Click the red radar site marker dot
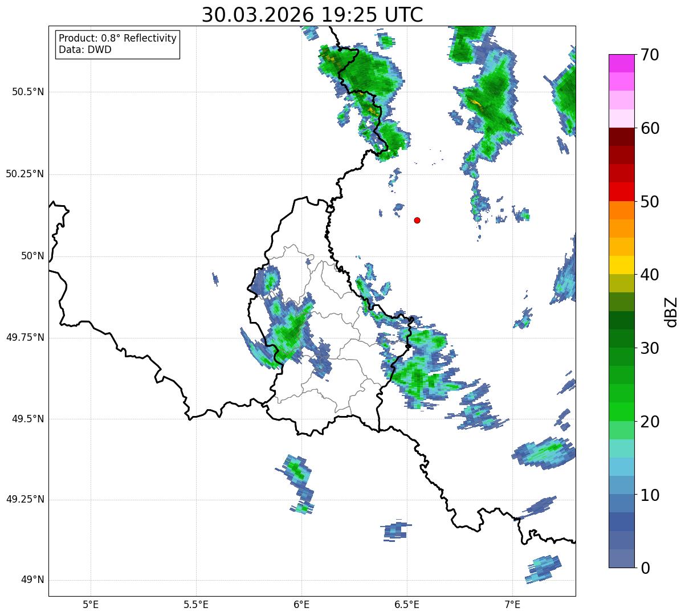 click(x=417, y=220)
